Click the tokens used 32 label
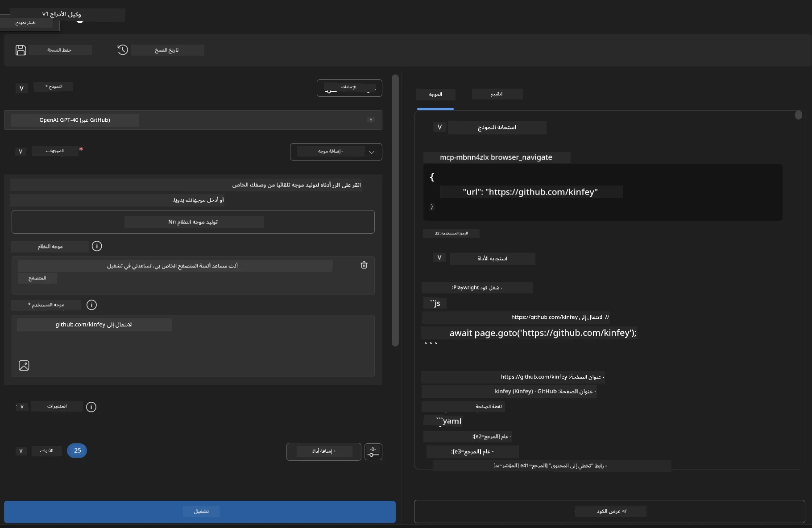The image size is (812, 528). click(451, 233)
